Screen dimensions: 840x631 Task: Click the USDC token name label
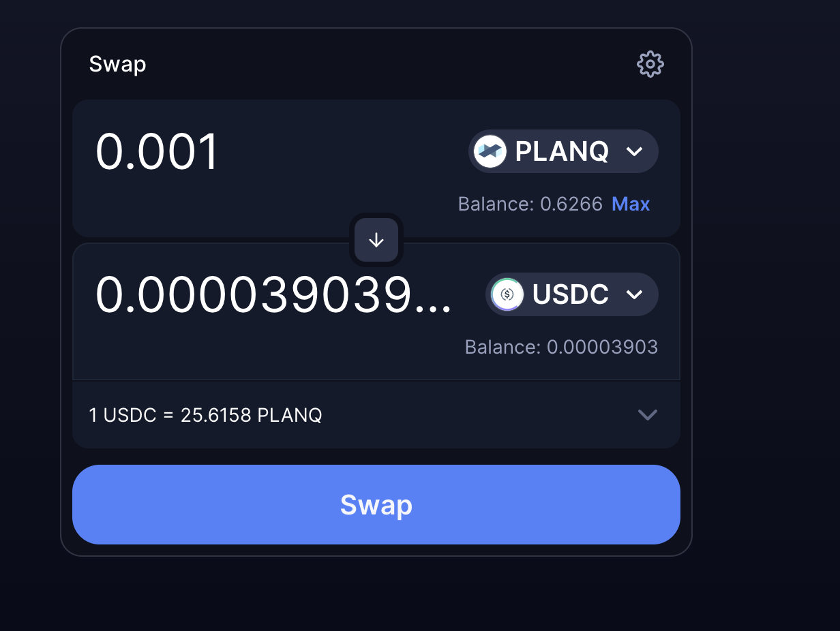point(571,294)
